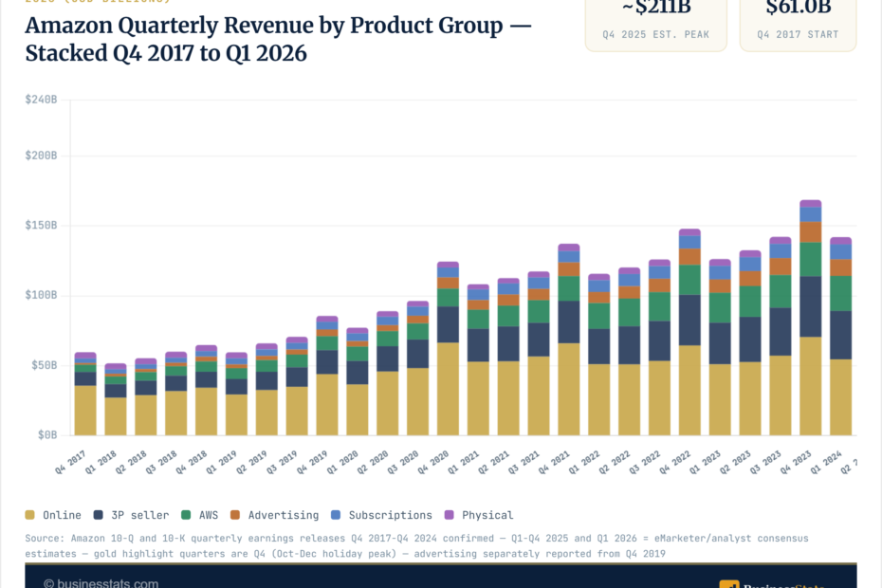This screenshot has height=588, width=882.
Task: Click the Q1 2022 stacked bar
Action: coord(599,355)
